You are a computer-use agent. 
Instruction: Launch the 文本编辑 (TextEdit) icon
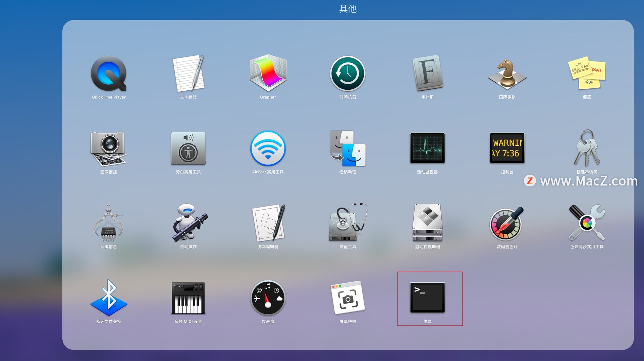point(188,73)
